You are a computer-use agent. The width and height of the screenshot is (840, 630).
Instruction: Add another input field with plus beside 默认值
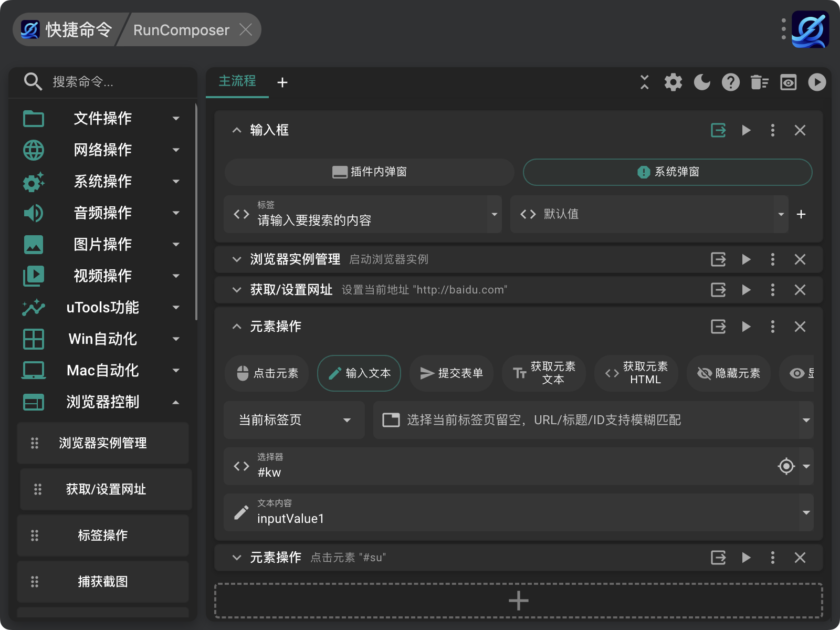pyautogui.click(x=801, y=214)
